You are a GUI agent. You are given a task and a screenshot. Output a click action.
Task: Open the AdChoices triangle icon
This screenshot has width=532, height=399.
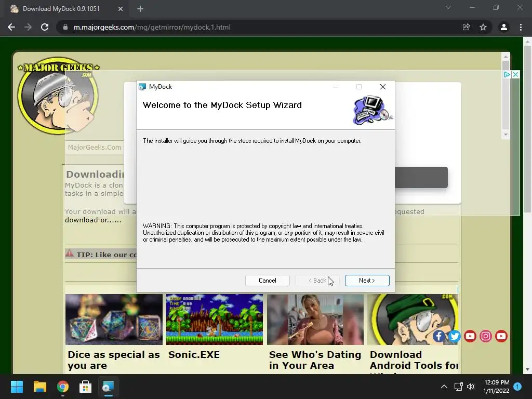click(x=507, y=74)
